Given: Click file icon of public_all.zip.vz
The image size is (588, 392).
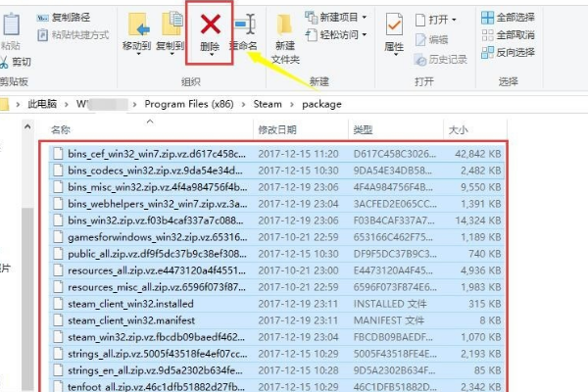Looking at the screenshot, I should click(x=58, y=254).
